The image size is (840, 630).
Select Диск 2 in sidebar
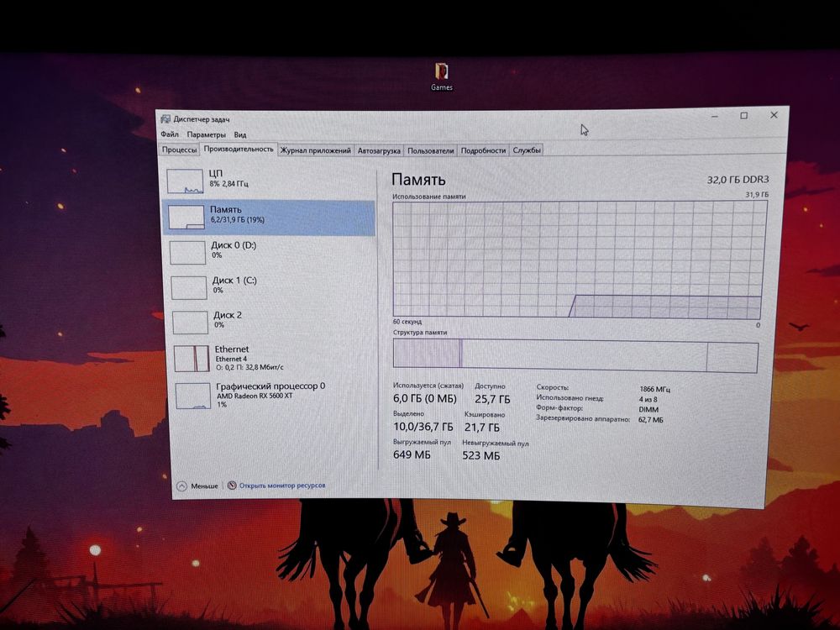click(273, 322)
